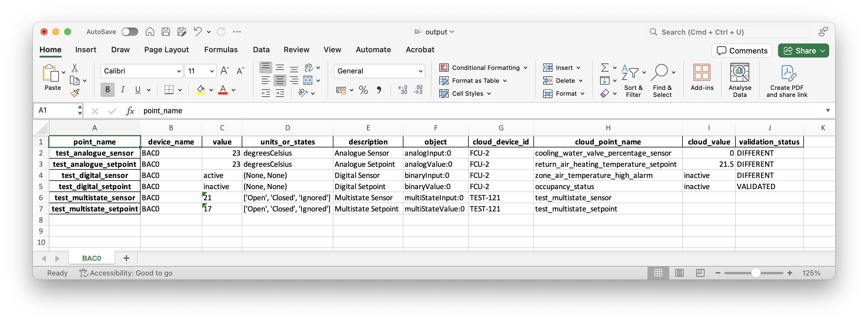
Task: Click the zoom slider handle
Action: (755, 273)
